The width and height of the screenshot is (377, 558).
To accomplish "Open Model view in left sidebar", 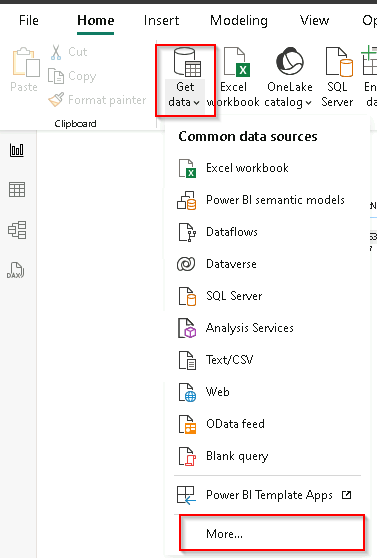I will click(x=17, y=230).
